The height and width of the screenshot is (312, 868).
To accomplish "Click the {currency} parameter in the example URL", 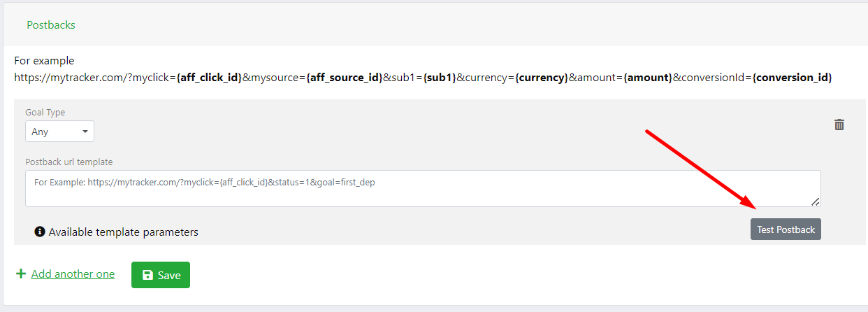I will click(x=542, y=78).
